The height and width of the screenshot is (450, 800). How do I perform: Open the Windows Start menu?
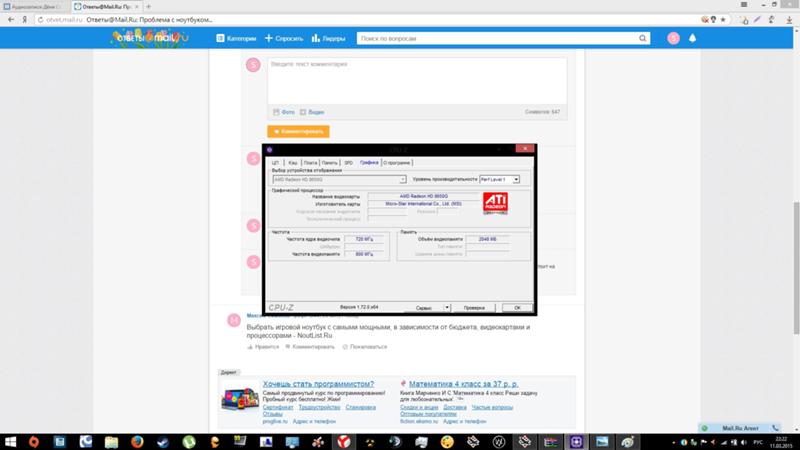[x=10, y=442]
